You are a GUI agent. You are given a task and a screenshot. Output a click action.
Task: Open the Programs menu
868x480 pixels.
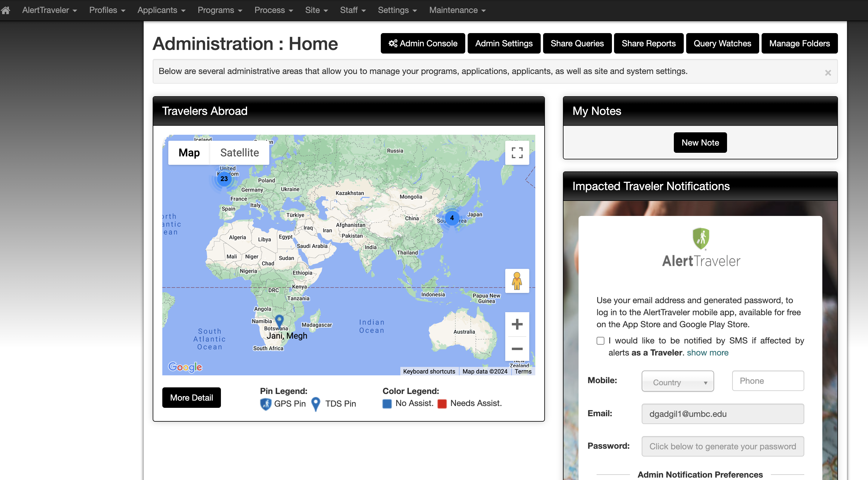click(x=220, y=10)
